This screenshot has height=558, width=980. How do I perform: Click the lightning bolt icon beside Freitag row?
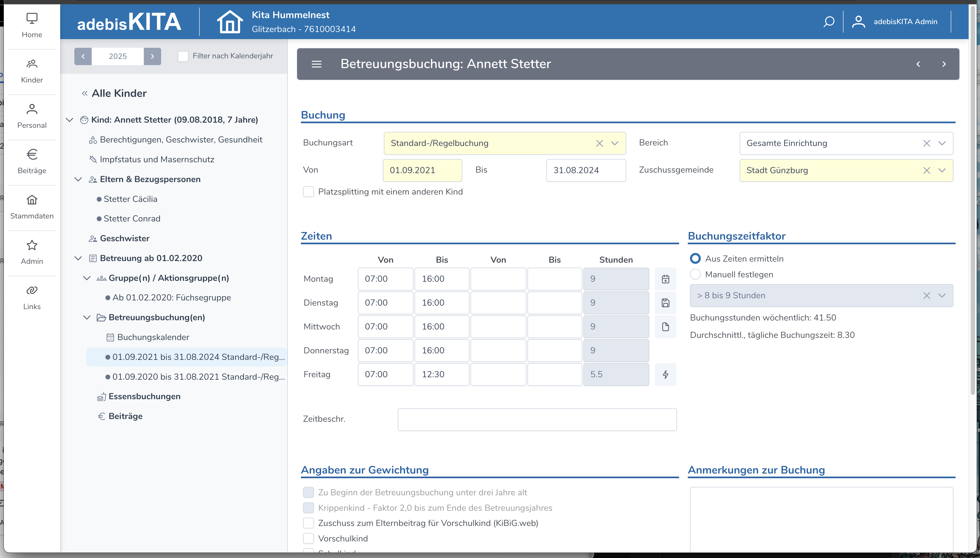coord(666,375)
